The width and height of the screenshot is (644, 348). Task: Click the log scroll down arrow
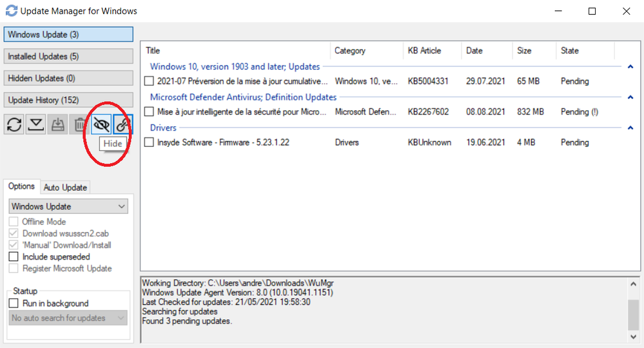633,336
